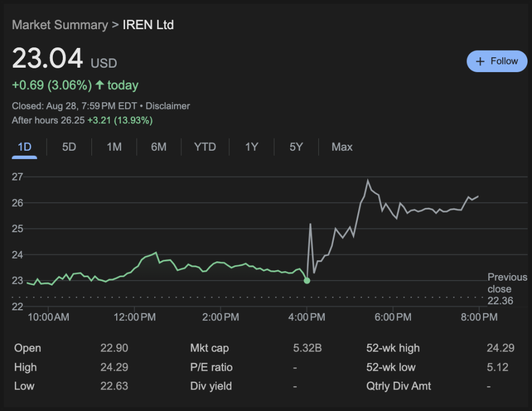532x411 pixels.
Task: Click the 2:00 PM axis label
Action: coord(220,317)
